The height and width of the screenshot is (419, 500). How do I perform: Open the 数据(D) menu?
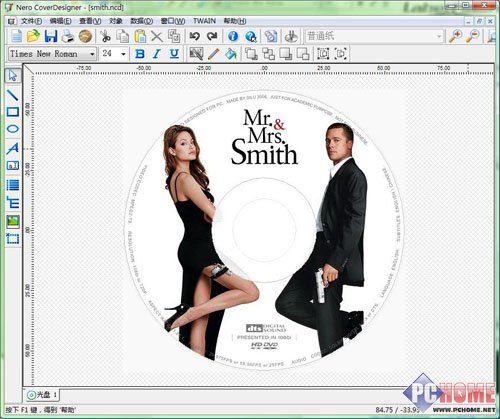tap(141, 21)
